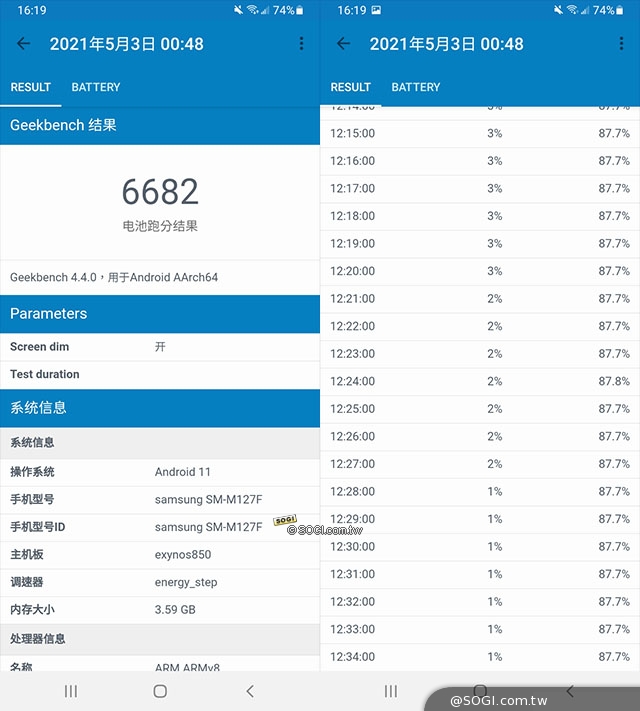The image size is (640, 711).
Task: Tap the 处理器信息 subsection header
Action: click(160, 639)
